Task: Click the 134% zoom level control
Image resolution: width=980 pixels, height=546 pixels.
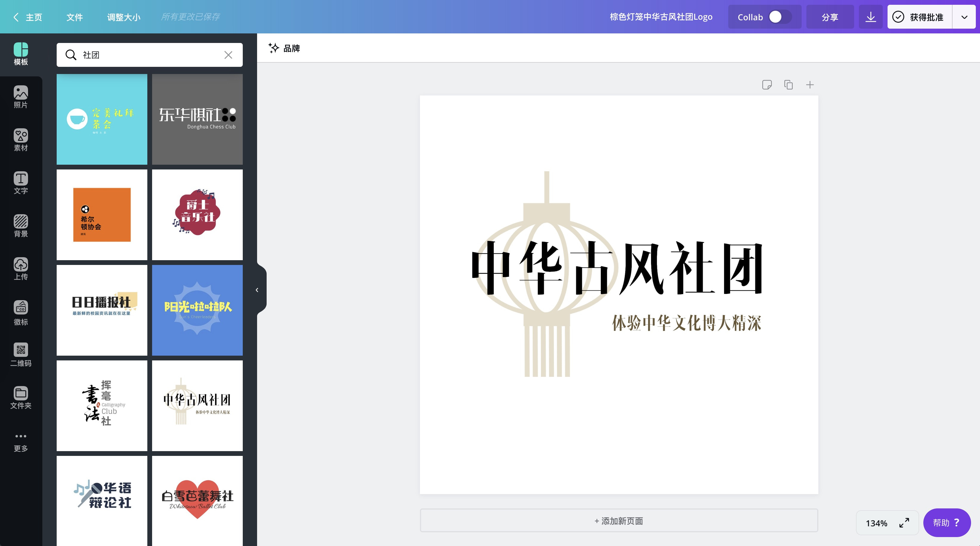Action: tap(877, 523)
